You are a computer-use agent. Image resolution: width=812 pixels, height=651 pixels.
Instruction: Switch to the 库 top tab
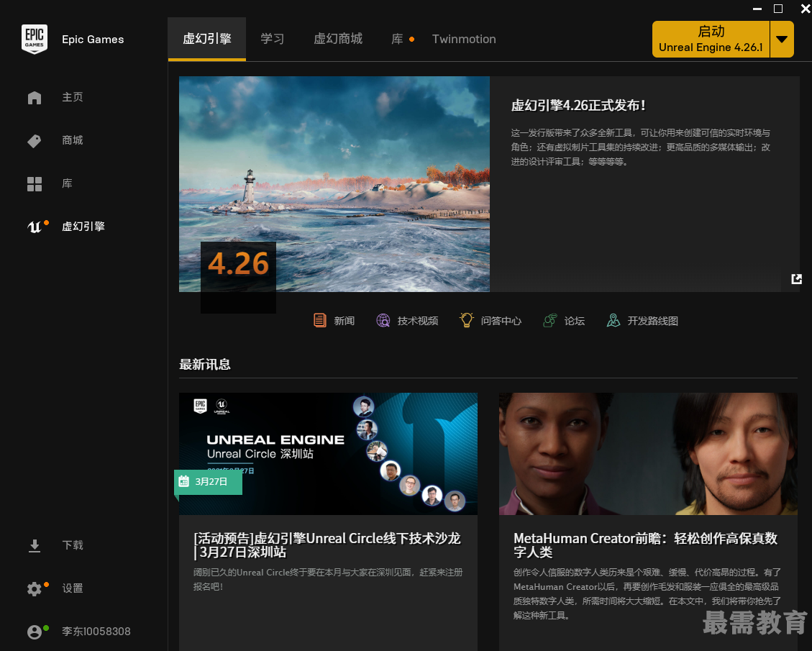397,40
